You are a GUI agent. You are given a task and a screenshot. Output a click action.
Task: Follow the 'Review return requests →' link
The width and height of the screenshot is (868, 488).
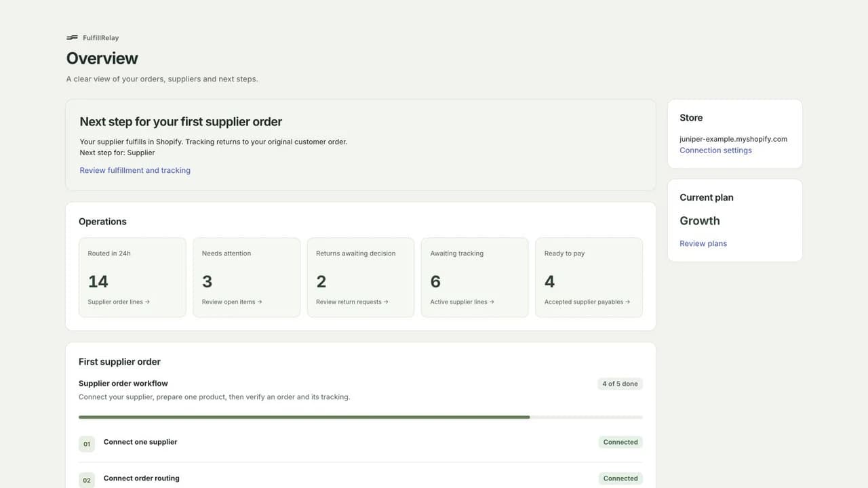point(352,302)
